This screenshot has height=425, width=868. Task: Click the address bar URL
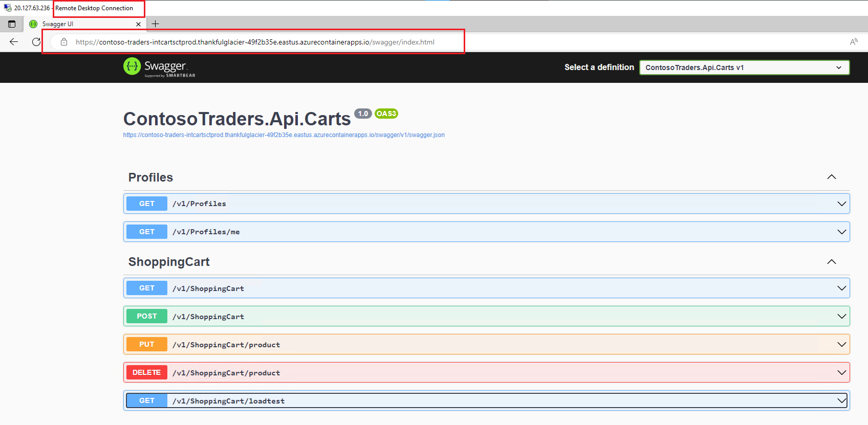coord(255,42)
